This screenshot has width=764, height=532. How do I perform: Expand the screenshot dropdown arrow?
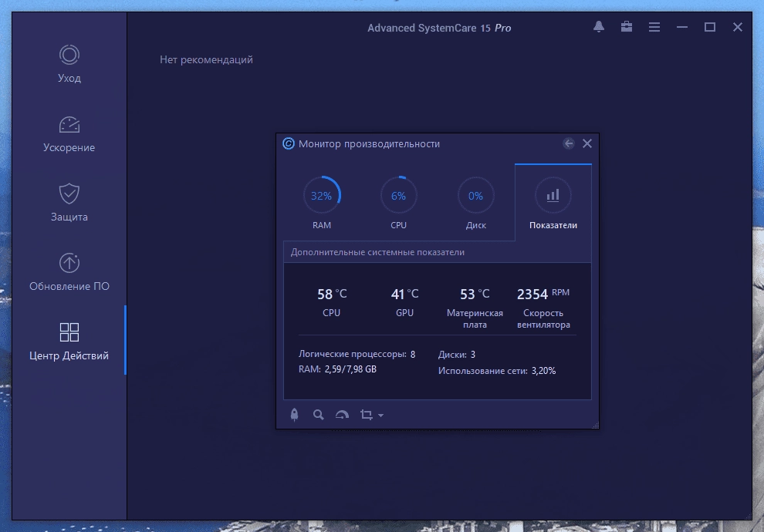pyautogui.click(x=381, y=415)
